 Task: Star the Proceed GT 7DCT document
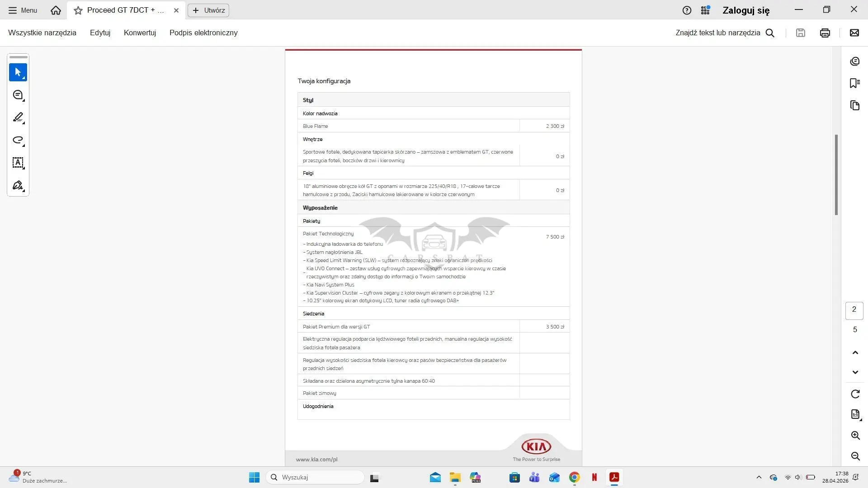(x=78, y=10)
